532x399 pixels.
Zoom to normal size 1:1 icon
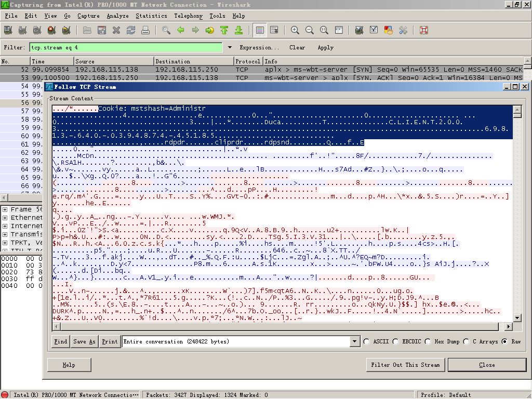pyautogui.click(x=324, y=30)
